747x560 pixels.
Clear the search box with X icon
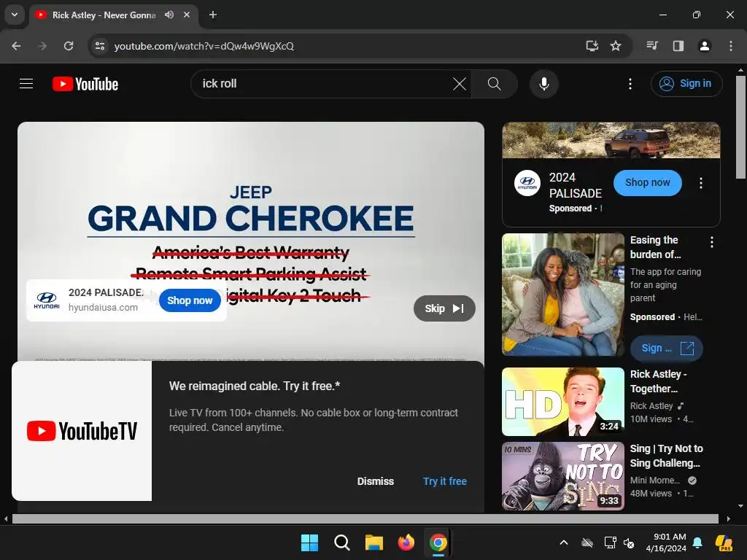click(460, 84)
